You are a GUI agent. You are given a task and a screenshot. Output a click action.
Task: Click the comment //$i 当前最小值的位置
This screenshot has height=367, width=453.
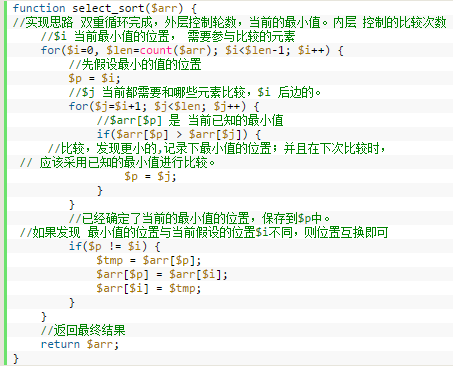pos(168,36)
